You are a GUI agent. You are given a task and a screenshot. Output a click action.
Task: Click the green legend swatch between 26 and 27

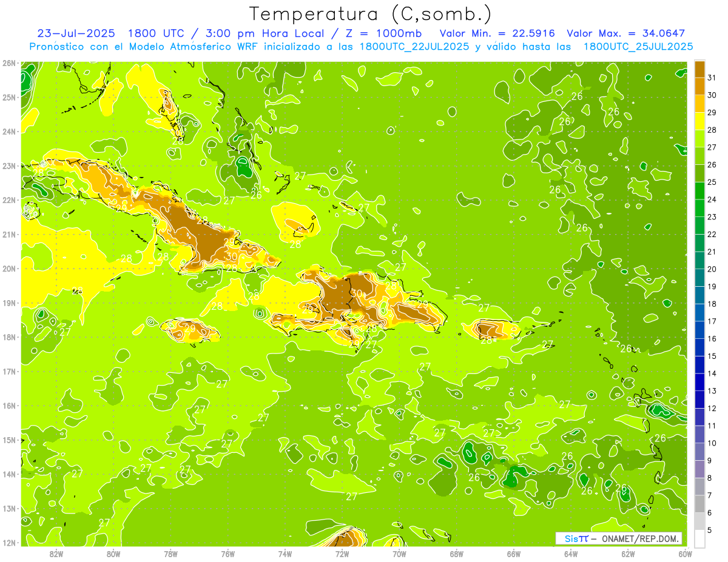click(699, 156)
